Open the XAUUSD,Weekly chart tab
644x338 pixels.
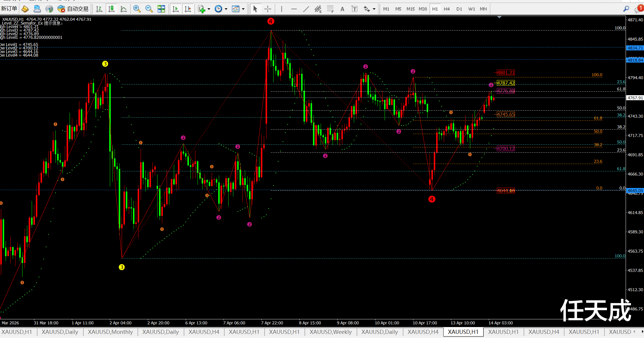pos(330,332)
